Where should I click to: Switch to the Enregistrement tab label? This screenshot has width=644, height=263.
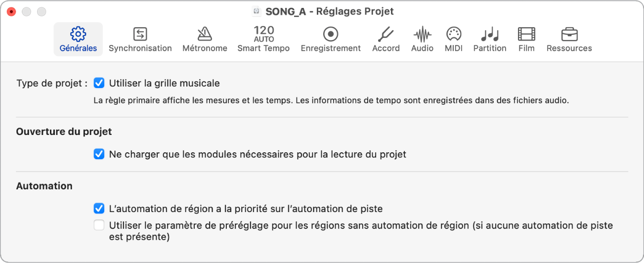click(x=331, y=48)
